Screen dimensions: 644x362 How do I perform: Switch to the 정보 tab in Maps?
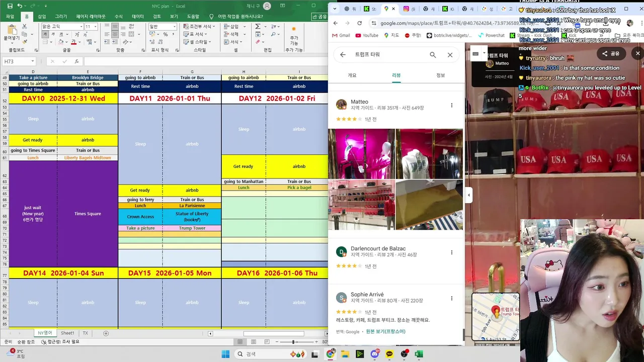[440, 75]
